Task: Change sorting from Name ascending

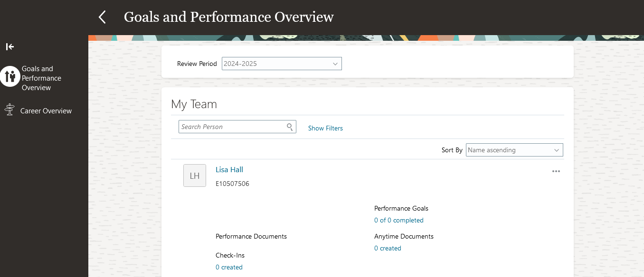Action: (x=514, y=150)
